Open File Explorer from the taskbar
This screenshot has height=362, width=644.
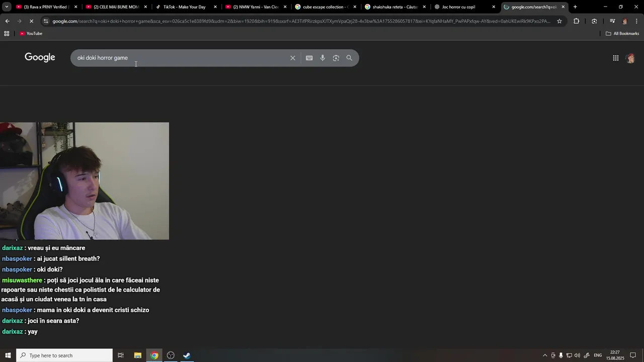coord(137,355)
